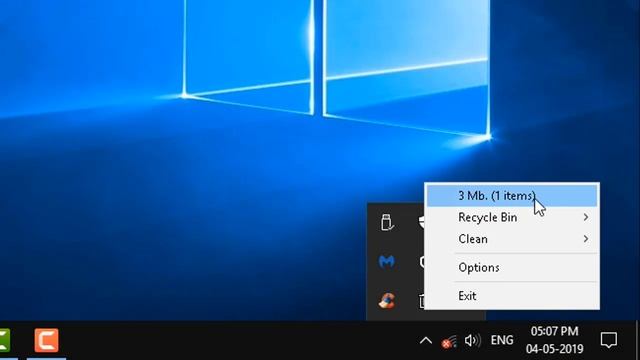Collapse the hidden tray icons with the chevron

426,340
